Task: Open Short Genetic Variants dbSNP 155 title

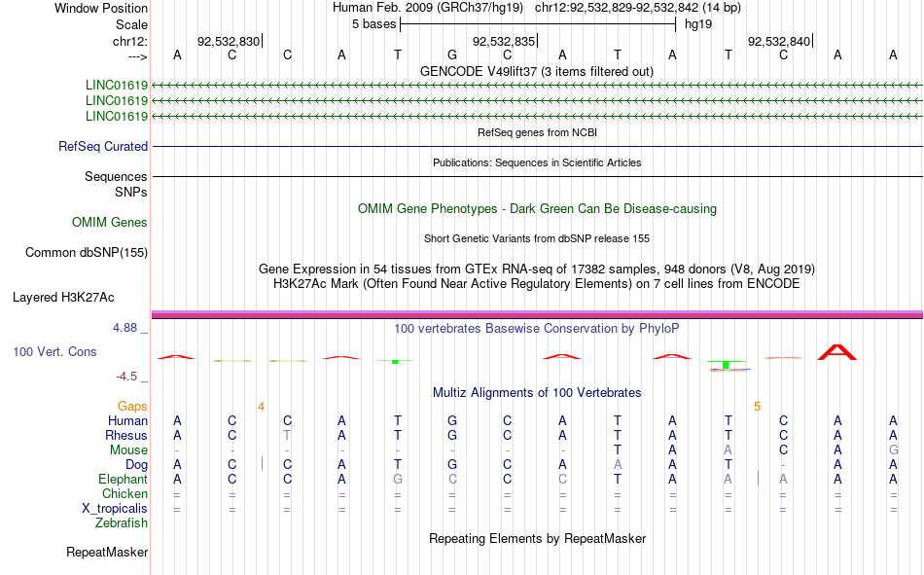Action: (x=537, y=238)
